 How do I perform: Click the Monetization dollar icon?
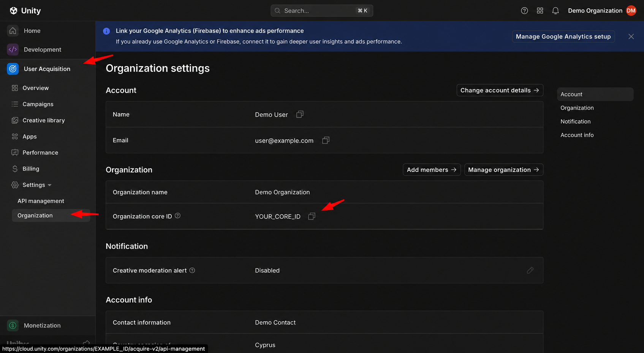tap(13, 326)
